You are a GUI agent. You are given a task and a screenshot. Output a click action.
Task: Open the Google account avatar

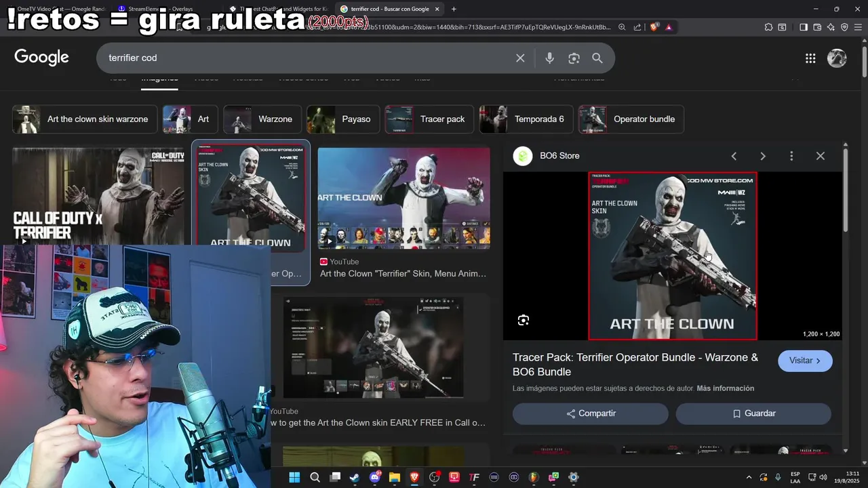click(837, 58)
